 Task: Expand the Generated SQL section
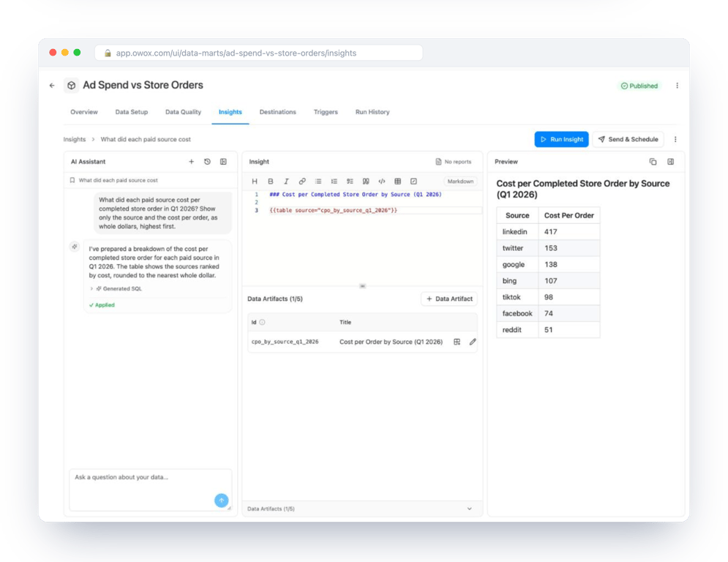pyautogui.click(x=116, y=289)
